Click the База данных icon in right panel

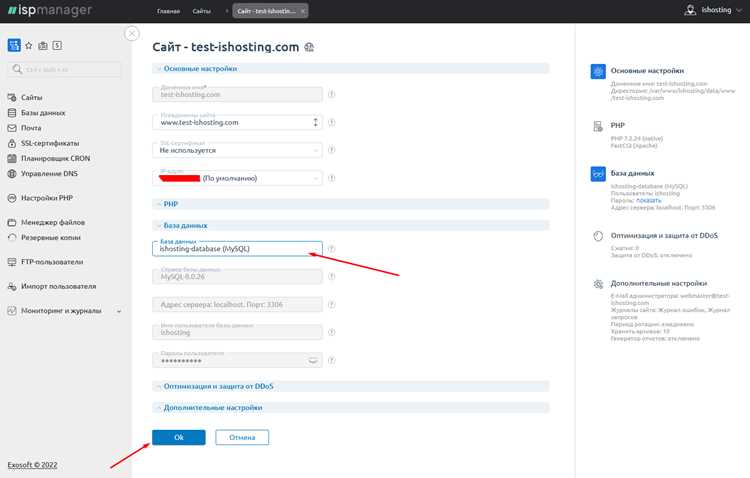click(x=598, y=174)
